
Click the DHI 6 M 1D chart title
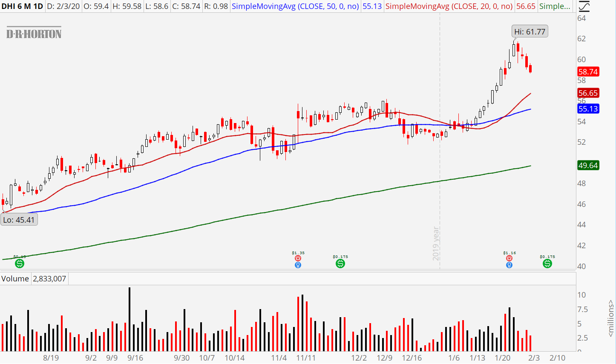coord(22,6)
